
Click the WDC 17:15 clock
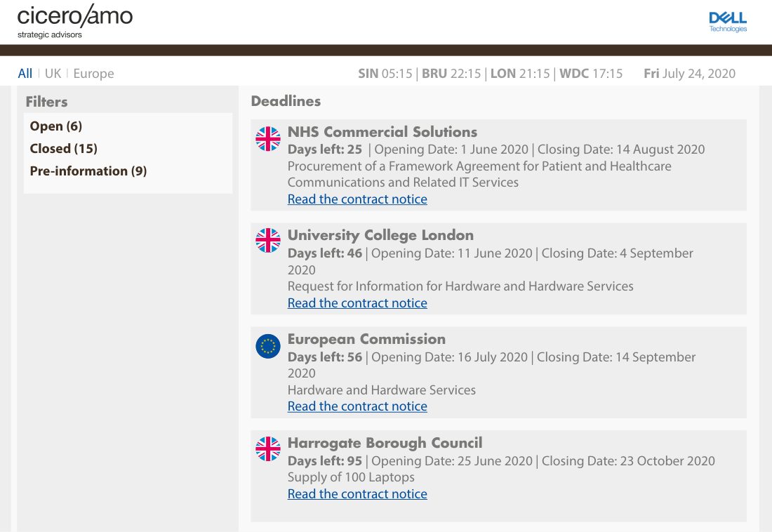point(591,74)
